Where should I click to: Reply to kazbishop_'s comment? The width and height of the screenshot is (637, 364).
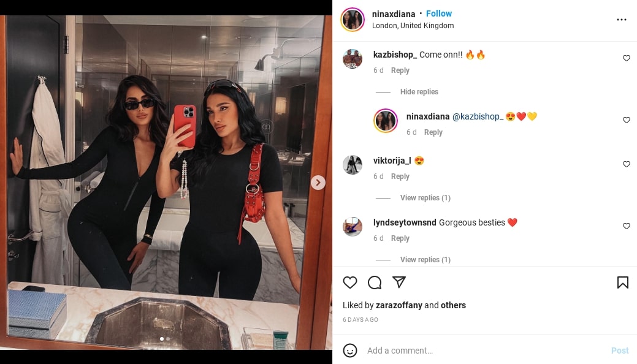[400, 70]
